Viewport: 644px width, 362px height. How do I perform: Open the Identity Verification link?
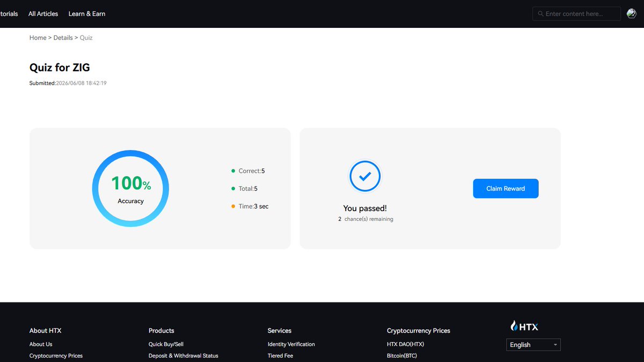tap(291, 344)
